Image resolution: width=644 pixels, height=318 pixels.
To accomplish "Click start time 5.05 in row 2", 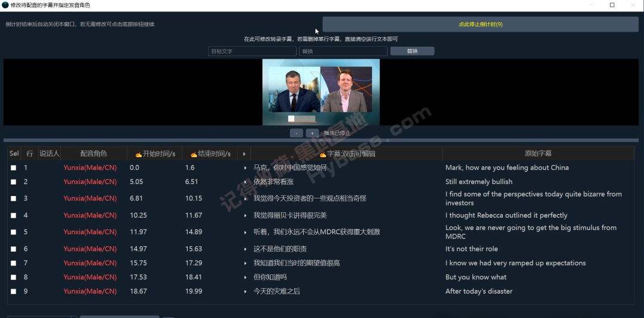I will pos(136,182).
